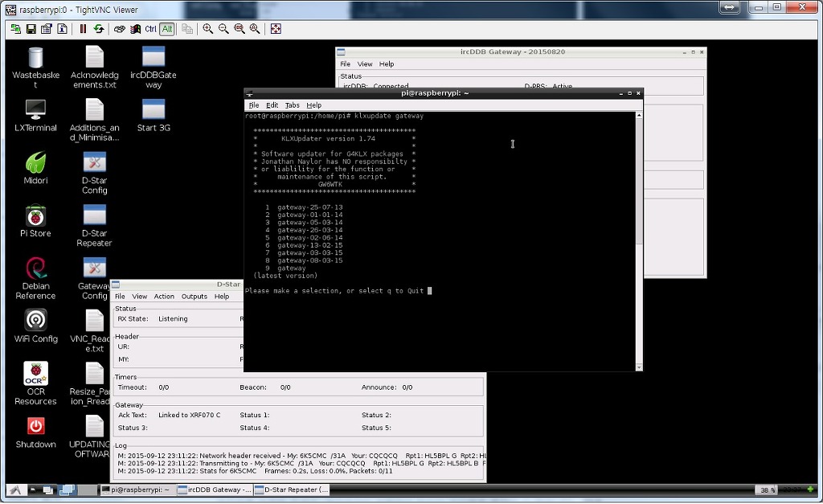Click the New Connection toolbar icon

click(14, 29)
